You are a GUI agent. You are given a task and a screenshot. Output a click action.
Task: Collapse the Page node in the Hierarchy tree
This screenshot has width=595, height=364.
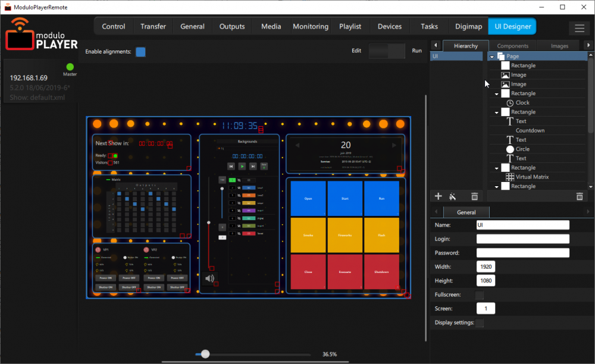click(491, 55)
